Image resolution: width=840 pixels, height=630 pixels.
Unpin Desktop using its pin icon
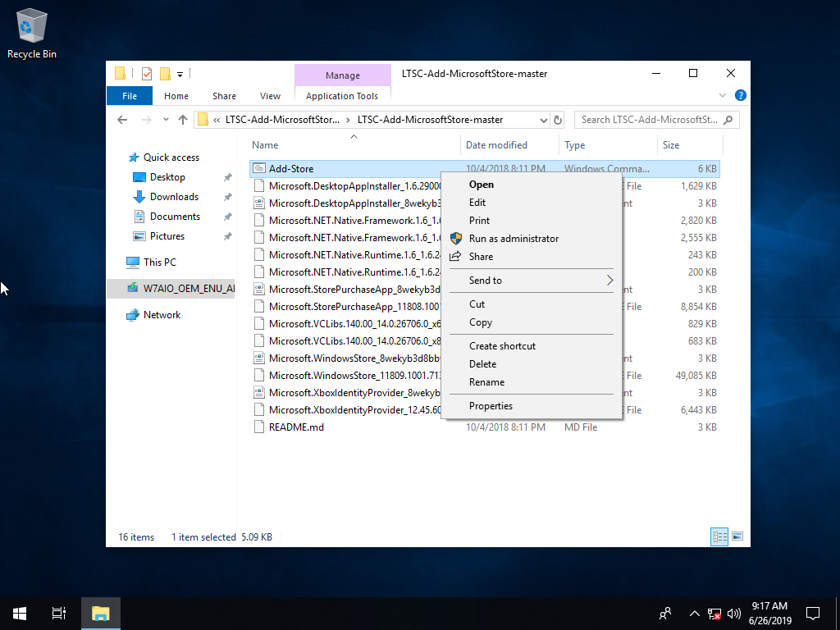point(228,177)
